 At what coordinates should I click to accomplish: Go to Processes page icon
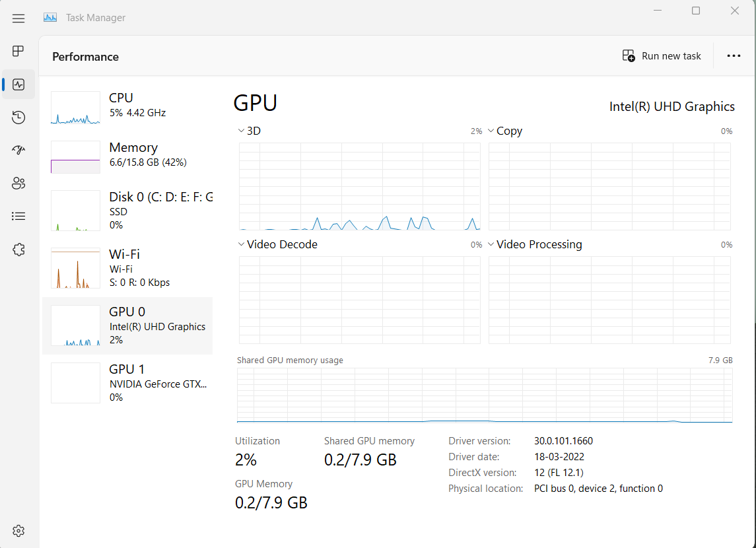[18, 51]
